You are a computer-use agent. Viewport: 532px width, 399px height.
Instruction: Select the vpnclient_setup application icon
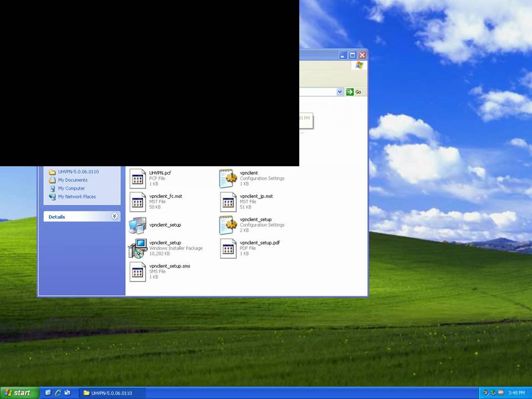(137, 226)
